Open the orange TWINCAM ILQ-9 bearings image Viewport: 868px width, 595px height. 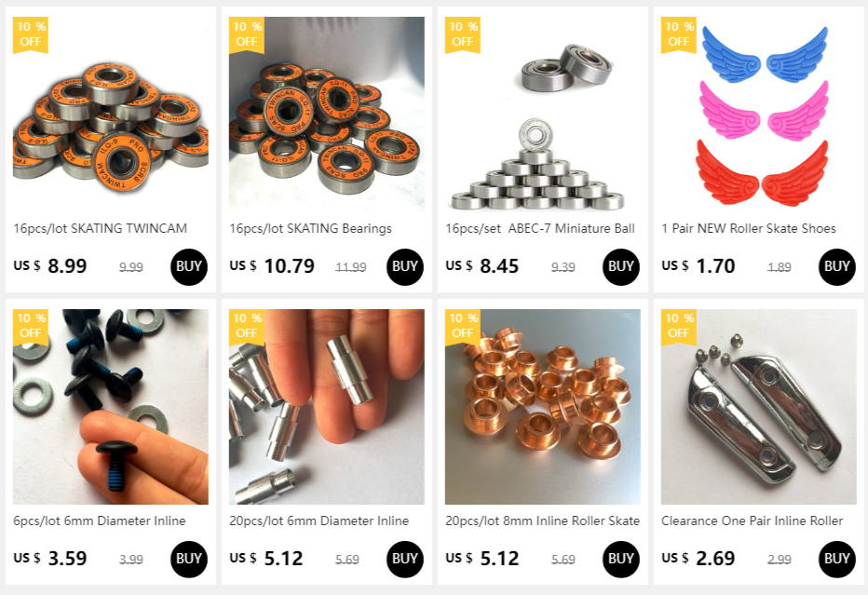(x=111, y=114)
